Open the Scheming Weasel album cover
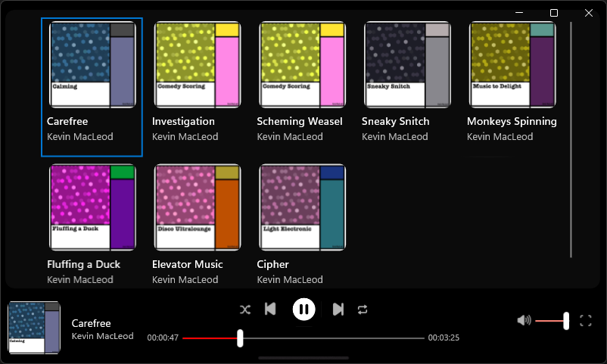 pos(302,64)
